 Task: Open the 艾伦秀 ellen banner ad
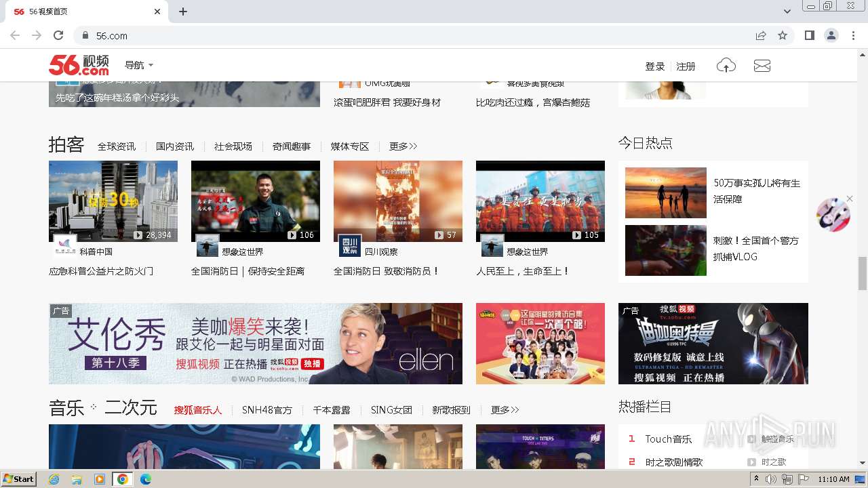[256, 344]
